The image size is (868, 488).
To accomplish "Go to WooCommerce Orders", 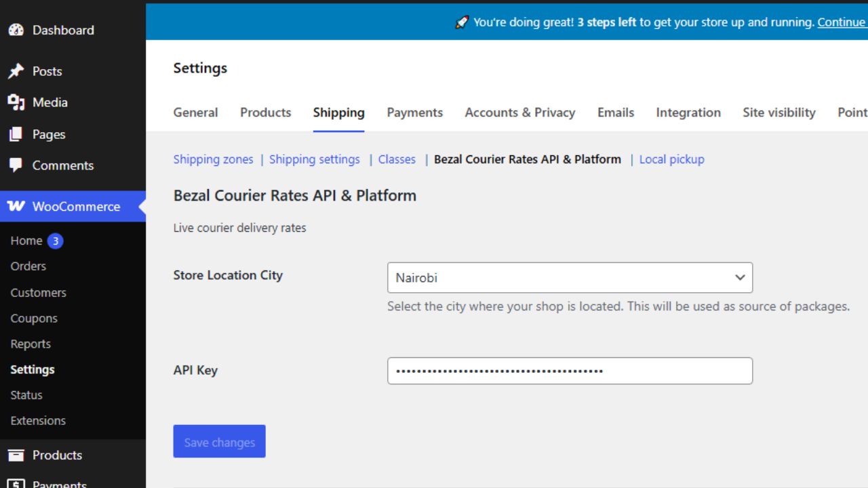I will (x=28, y=266).
